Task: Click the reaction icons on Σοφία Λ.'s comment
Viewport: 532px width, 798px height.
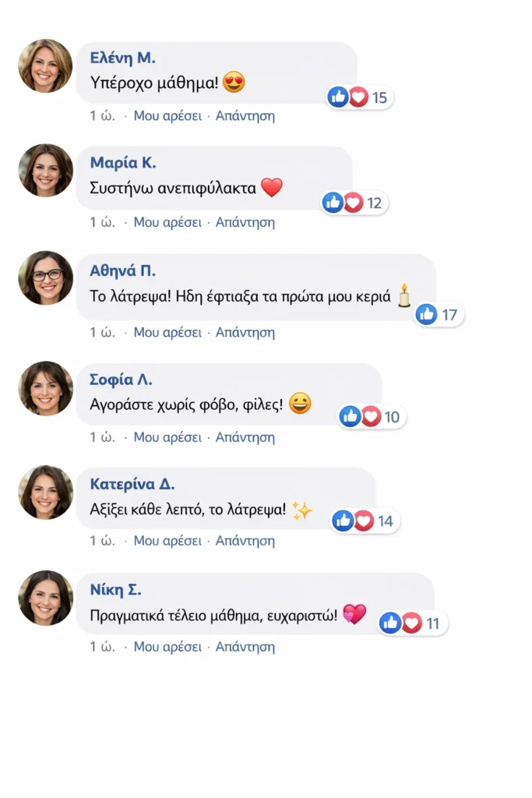Action: tap(361, 417)
